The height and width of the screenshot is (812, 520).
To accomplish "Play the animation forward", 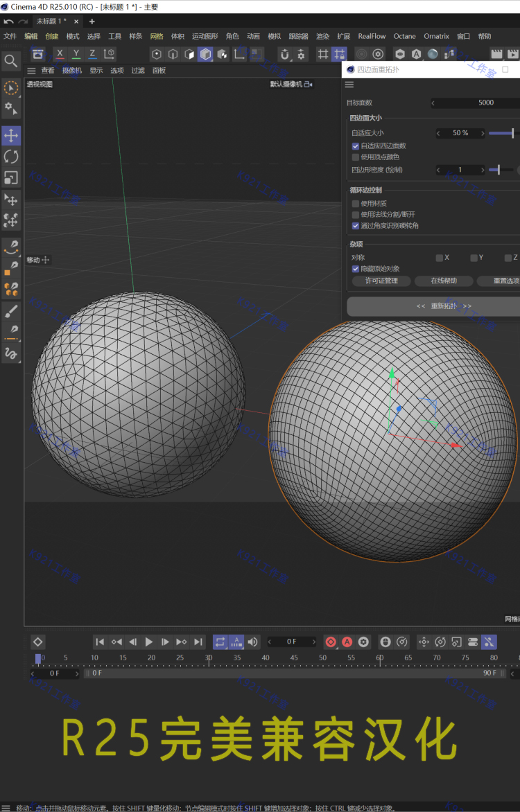I will [149, 642].
